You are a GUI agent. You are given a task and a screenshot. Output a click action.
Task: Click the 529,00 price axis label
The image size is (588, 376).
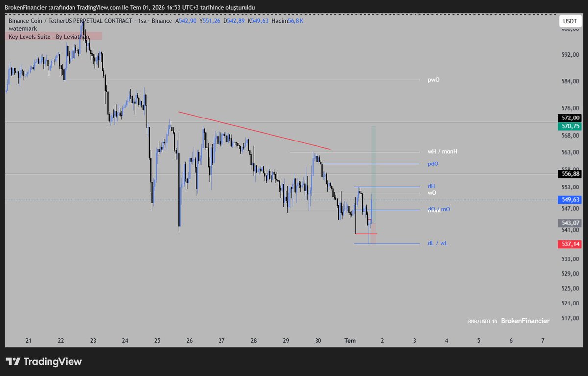tap(570, 273)
